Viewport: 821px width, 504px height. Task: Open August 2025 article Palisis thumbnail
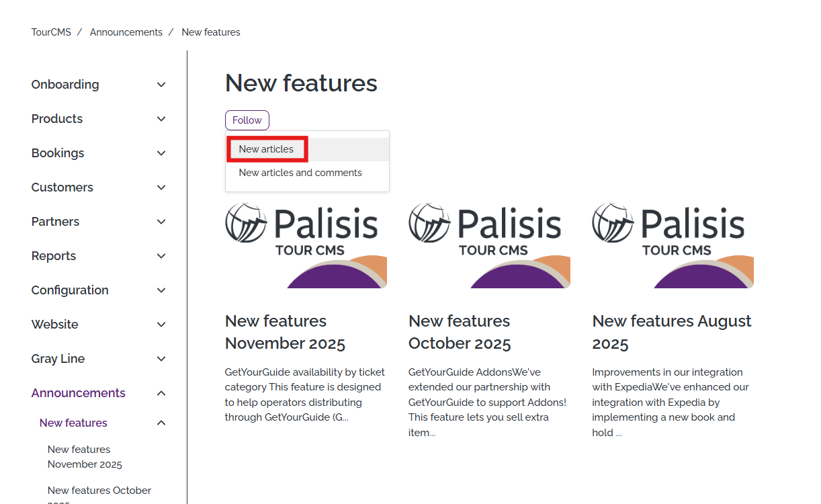673,245
